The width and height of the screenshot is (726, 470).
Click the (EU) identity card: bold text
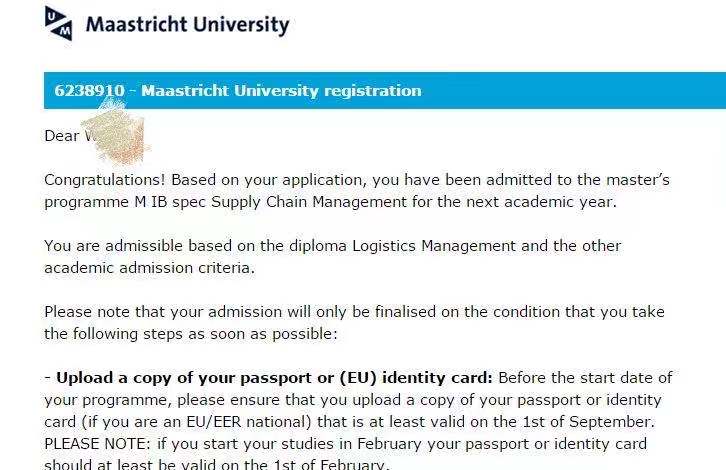coord(416,378)
